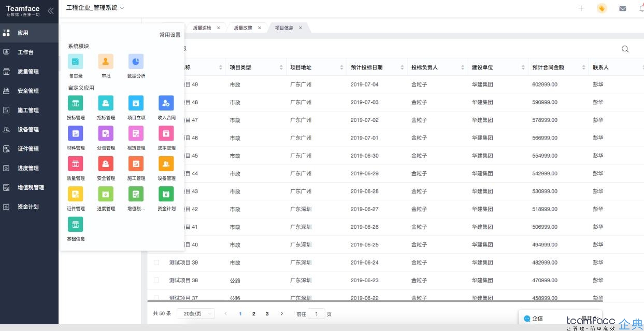Sort by the 项目地址 column arrows

(341, 67)
